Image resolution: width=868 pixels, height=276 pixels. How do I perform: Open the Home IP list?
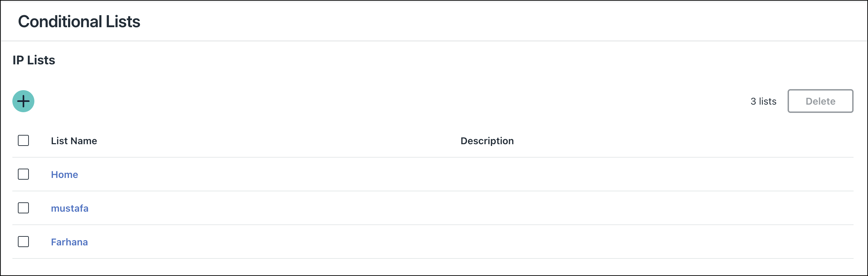65,174
